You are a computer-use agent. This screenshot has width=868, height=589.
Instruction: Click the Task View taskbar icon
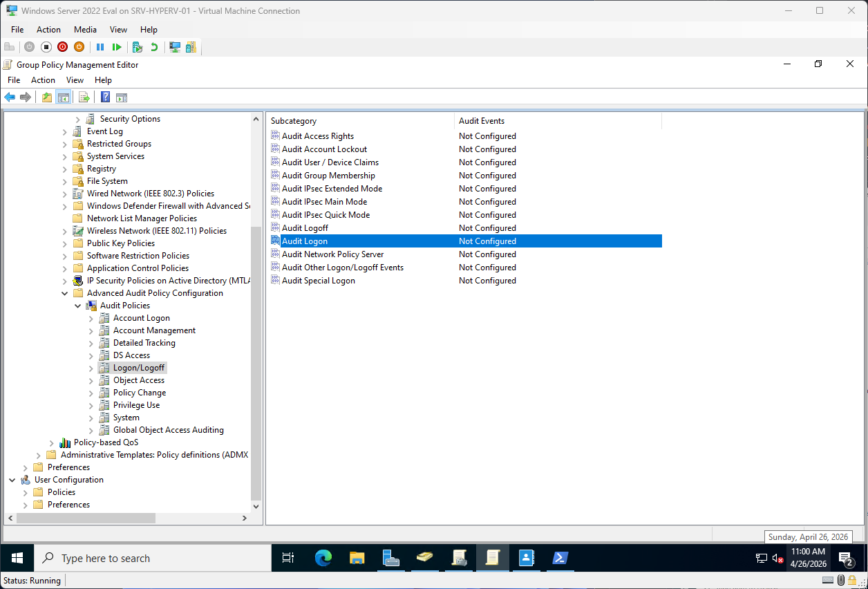[288, 558]
